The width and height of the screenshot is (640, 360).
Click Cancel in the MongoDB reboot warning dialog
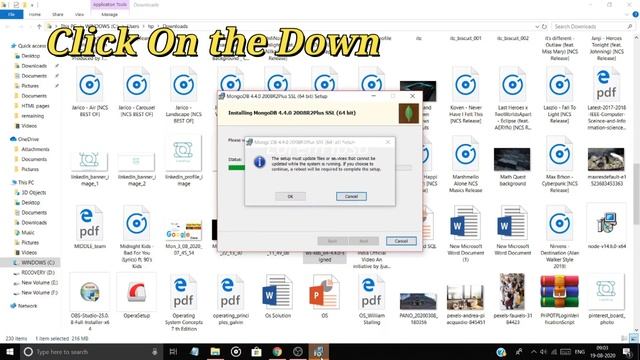(x=351, y=196)
